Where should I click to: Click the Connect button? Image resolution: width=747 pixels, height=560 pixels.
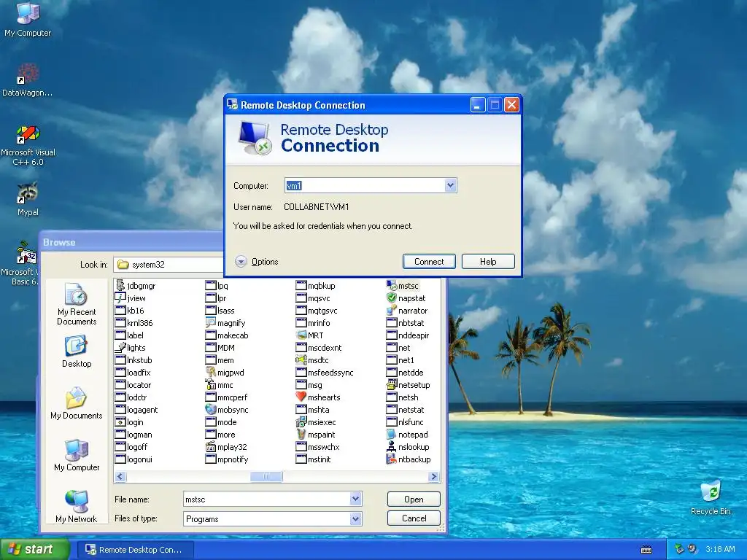(429, 262)
